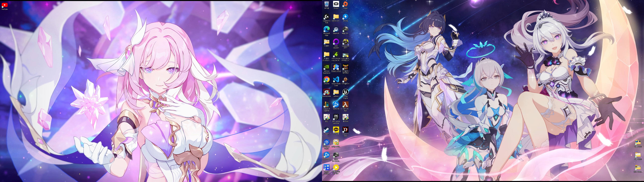Launch SteamVR from the desktop
Screen dimensions: 644x182
tap(336, 29)
